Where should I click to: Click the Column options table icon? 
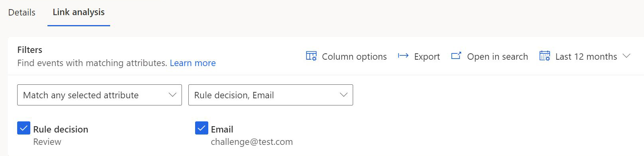pos(311,56)
